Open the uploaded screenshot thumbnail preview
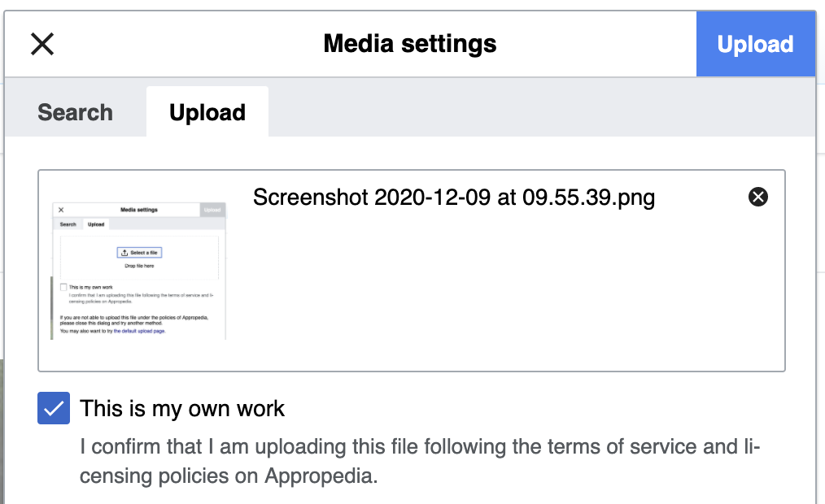This screenshot has height=504, width=825. pos(139,271)
